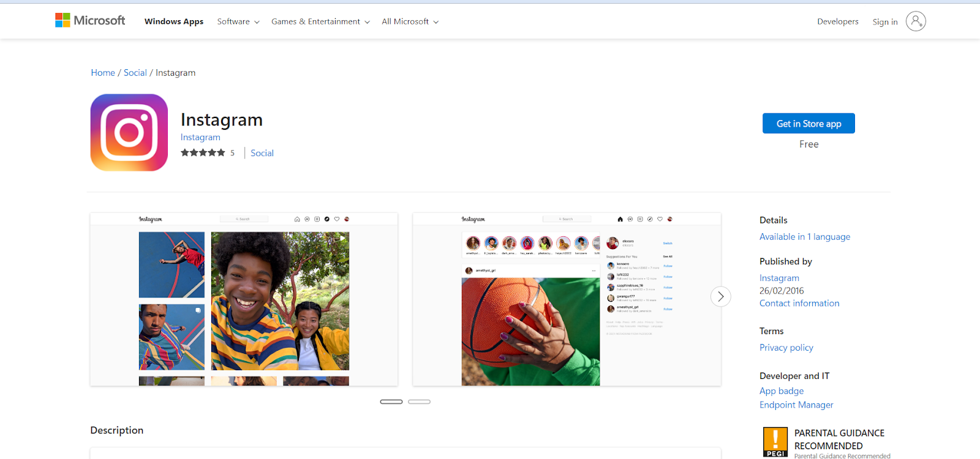Open Endpoint Manager link
The height and width of the screenshot is (459, 980).
point(796,405)
